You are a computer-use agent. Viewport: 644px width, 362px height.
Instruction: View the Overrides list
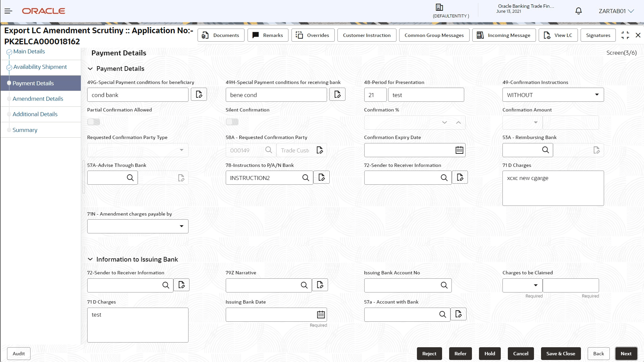[x=313, y=35]
